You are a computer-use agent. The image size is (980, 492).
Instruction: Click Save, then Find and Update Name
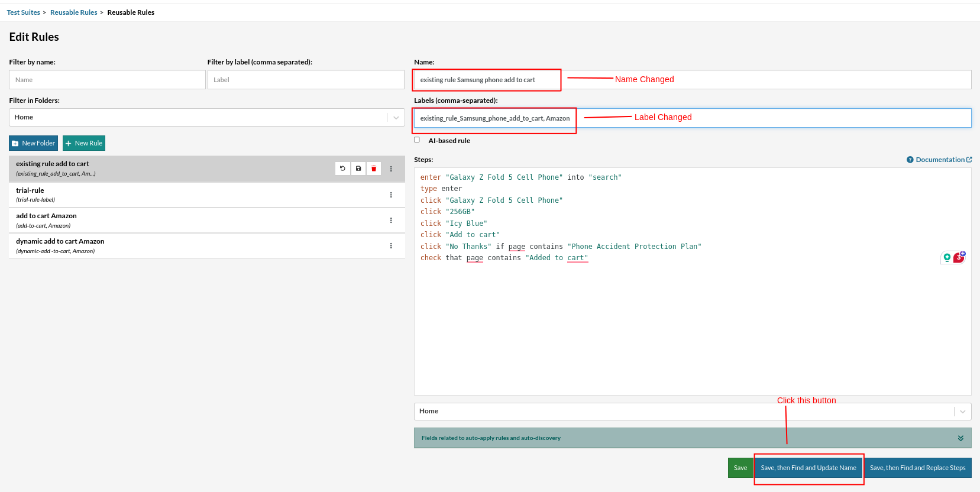808,468
